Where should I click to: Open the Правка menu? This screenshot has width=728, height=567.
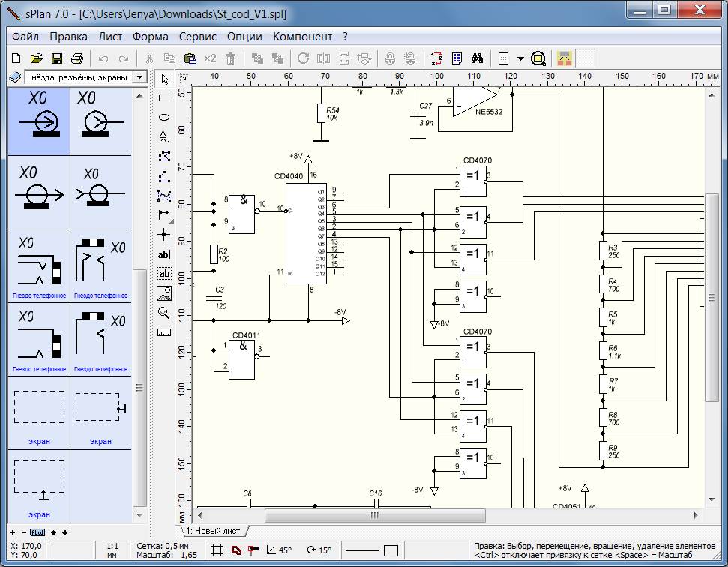(x=69, y=37)
